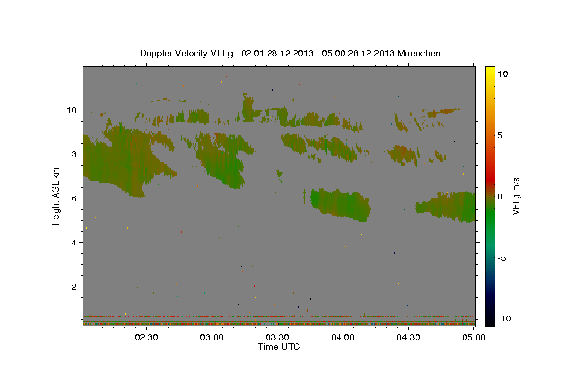Click the "Time UTC" axis label
This screenshot has width=588, height=392.
[279, 347]
